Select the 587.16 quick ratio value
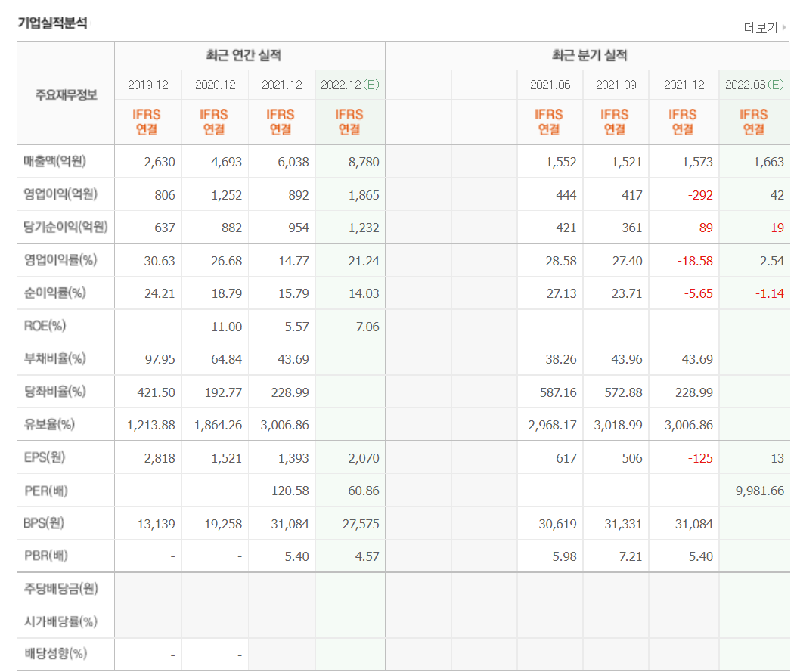This screenshot has width=797, height=672. (x=558, y=392)
